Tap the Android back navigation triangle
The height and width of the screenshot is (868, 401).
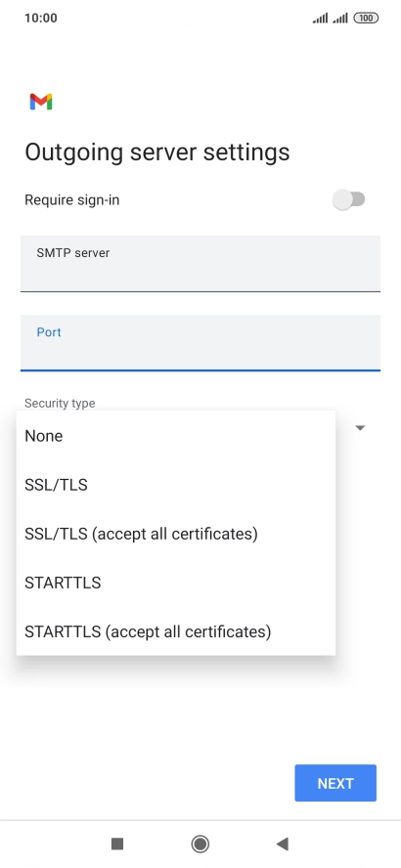pyautogui.click(x=283, y=844)
